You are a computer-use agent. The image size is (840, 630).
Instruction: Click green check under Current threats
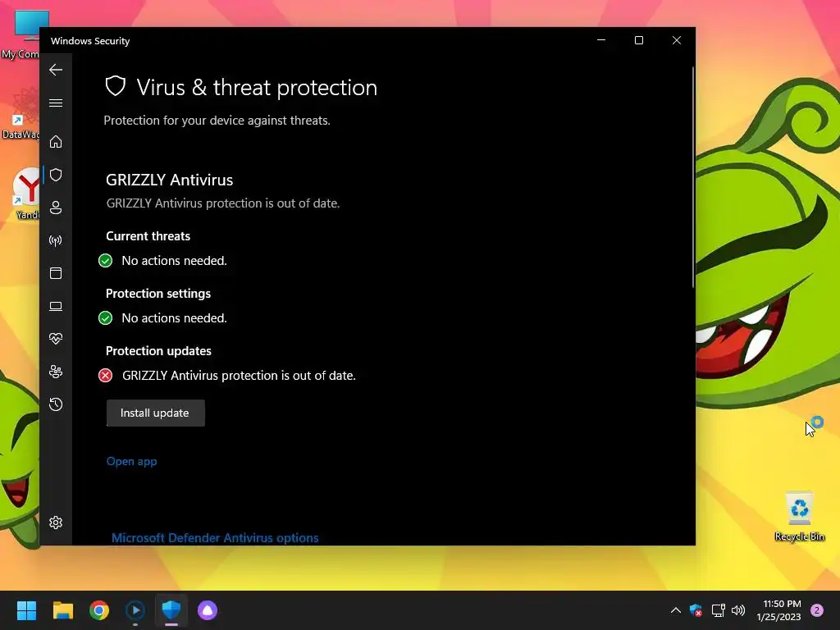[x=106, y=261]
